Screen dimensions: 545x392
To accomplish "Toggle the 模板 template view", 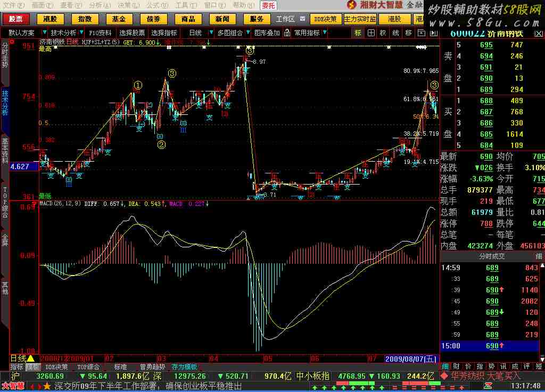I will [32, 367].
